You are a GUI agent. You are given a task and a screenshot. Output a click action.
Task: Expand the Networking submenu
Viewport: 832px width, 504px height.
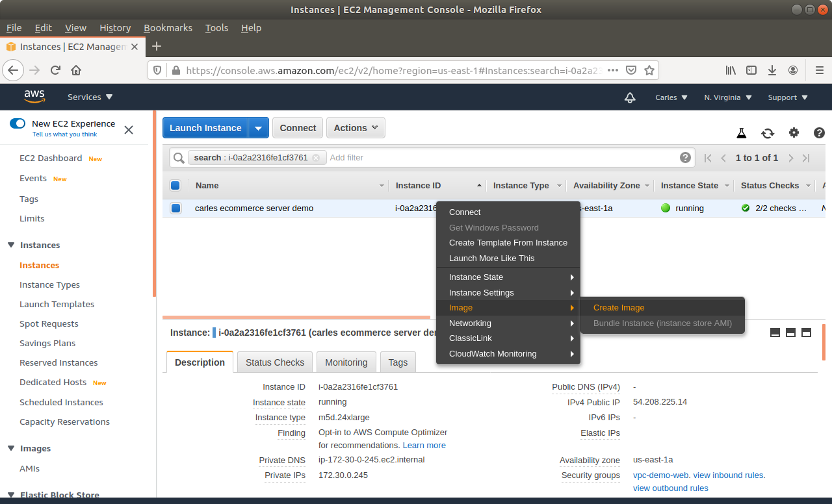(508, 323)
